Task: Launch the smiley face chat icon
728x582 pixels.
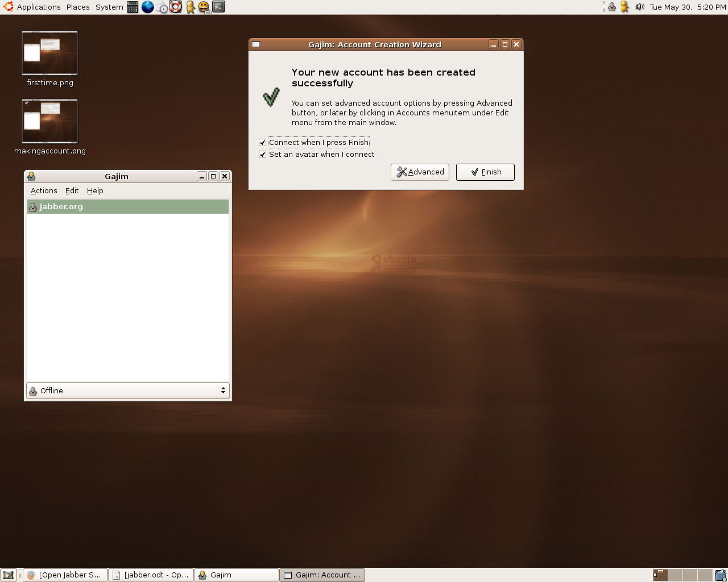Action: click(204, 7)
